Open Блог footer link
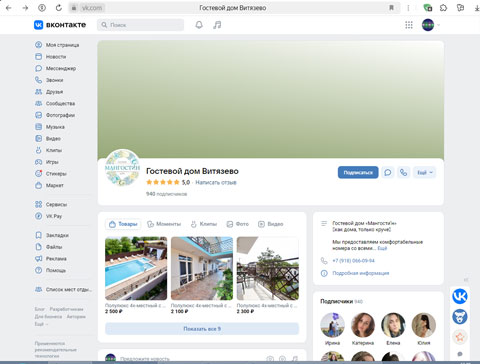The height and width of the screenshot is (364, 480). 40,309
